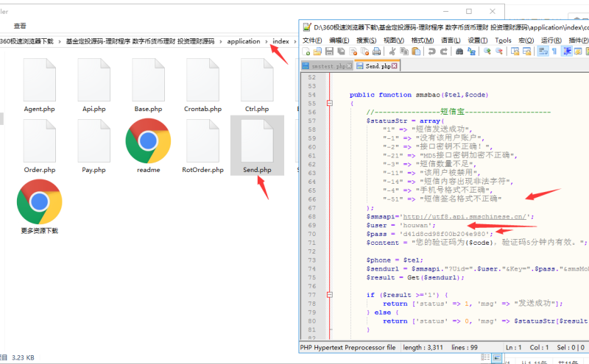The height and width of the screenshot is (364, 589).
Task: Click 360极速浏览器下载 breadcrumb segment
Action: click(27, 41)
